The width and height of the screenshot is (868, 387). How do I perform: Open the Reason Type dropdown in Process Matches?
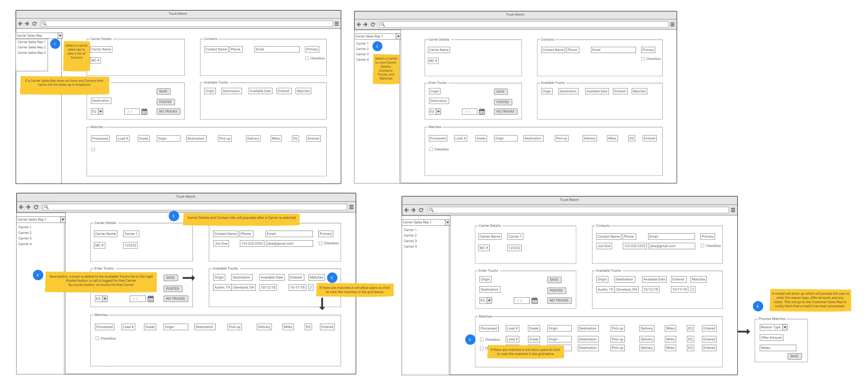[785, 327]
